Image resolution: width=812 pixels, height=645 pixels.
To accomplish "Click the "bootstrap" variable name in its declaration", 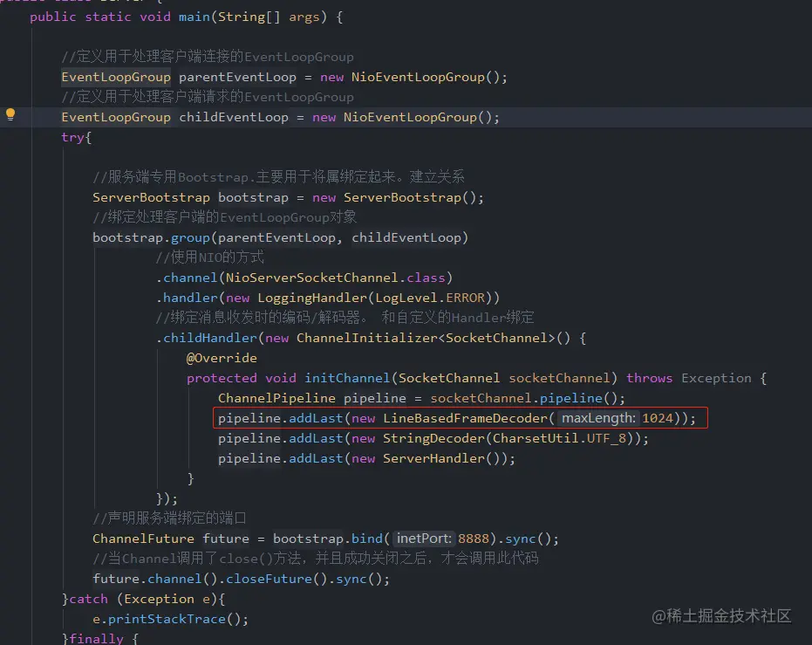I will point(253,198).
